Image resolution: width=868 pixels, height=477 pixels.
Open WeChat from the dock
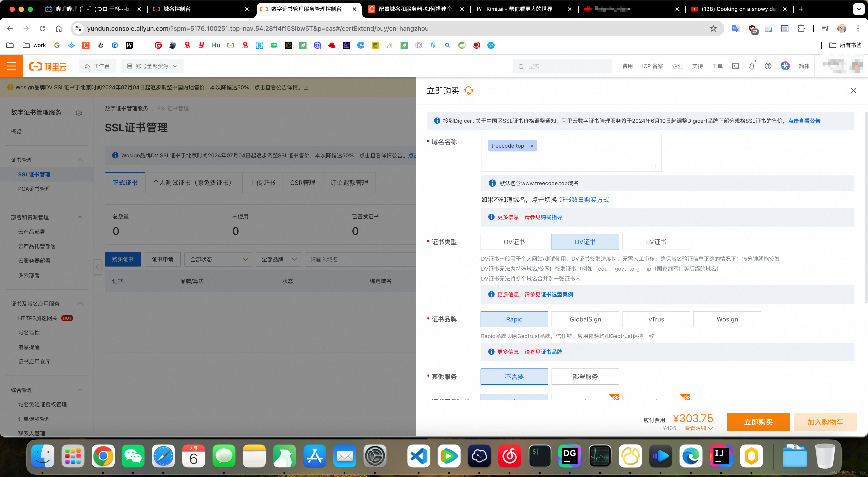click(x=133, y=456)
